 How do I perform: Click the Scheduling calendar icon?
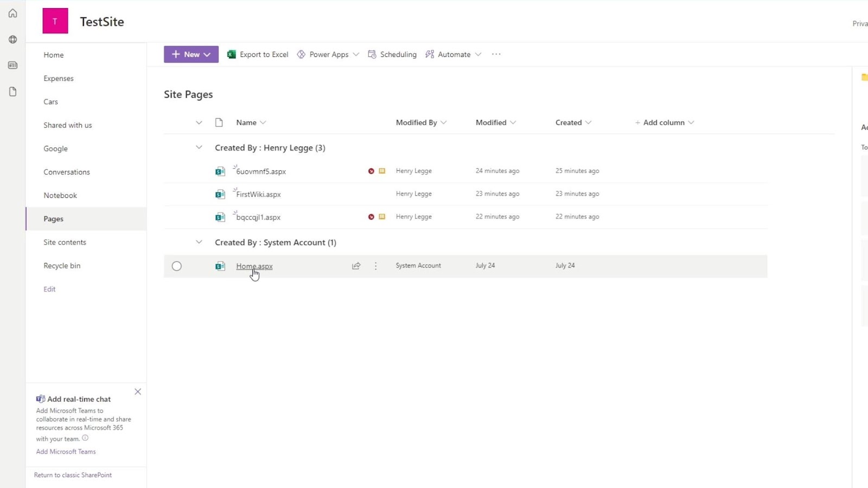(372, 54)
